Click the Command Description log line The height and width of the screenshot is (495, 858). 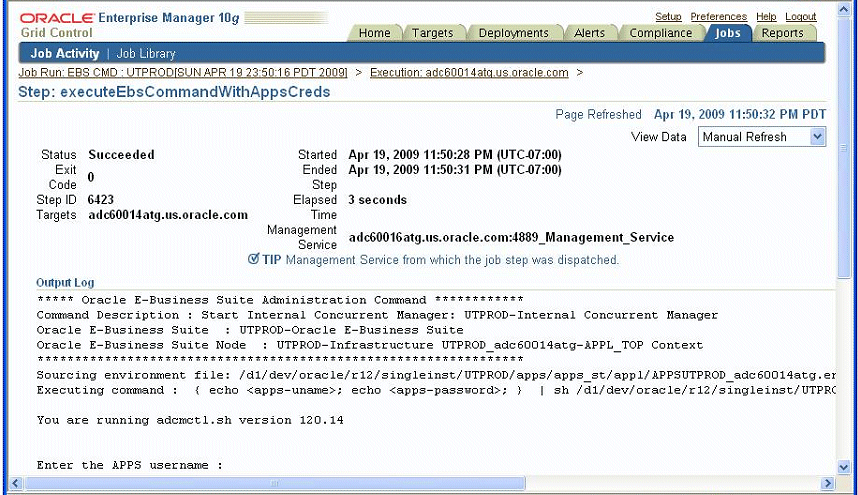(x=377, y=315)
